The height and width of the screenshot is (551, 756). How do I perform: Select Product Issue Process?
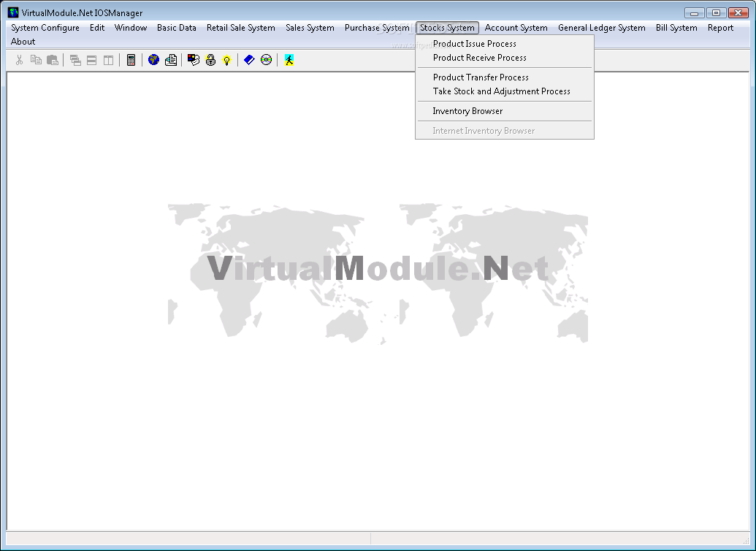click(504, 43)
